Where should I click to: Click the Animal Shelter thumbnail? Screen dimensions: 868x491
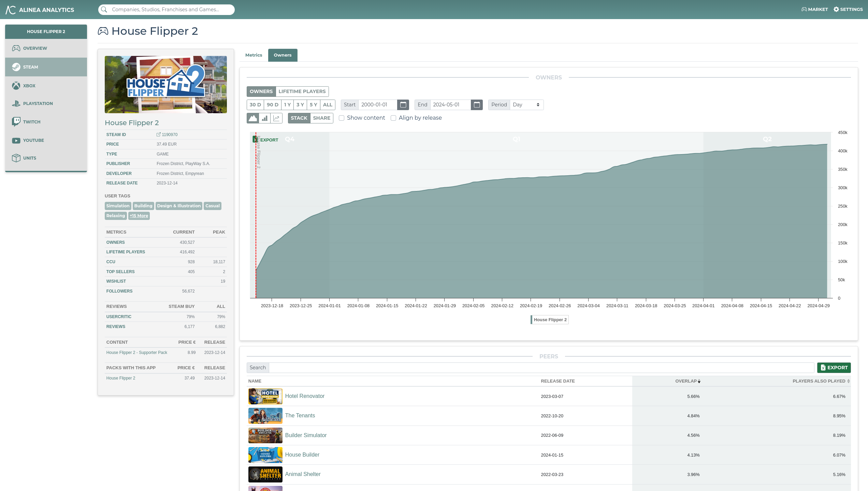(x=265, y=474)
